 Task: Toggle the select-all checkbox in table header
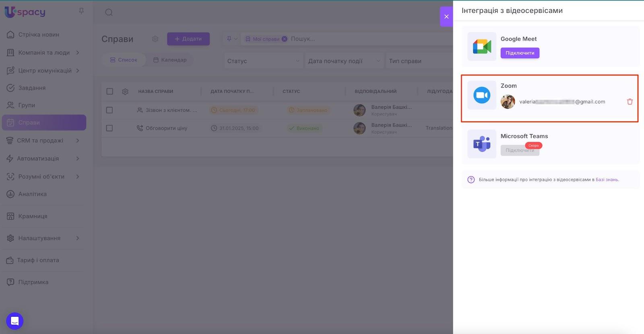tap(109, 91)
